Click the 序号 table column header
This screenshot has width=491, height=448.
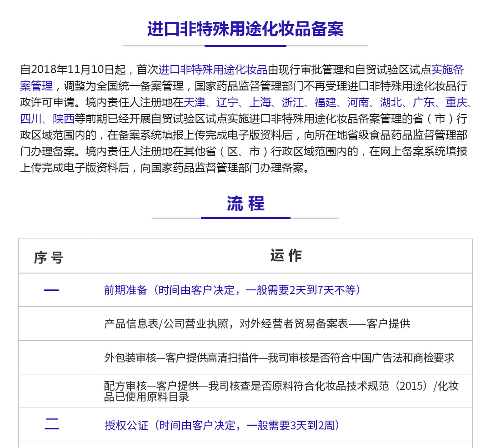tap(49, 258)
